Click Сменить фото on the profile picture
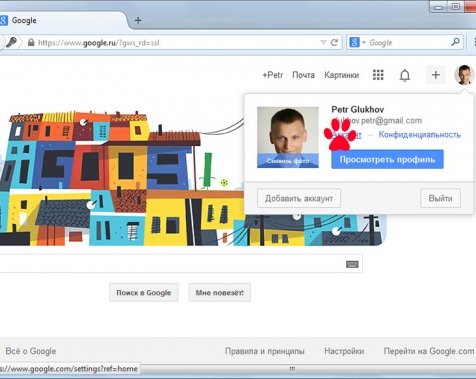 tap(288, 161)
